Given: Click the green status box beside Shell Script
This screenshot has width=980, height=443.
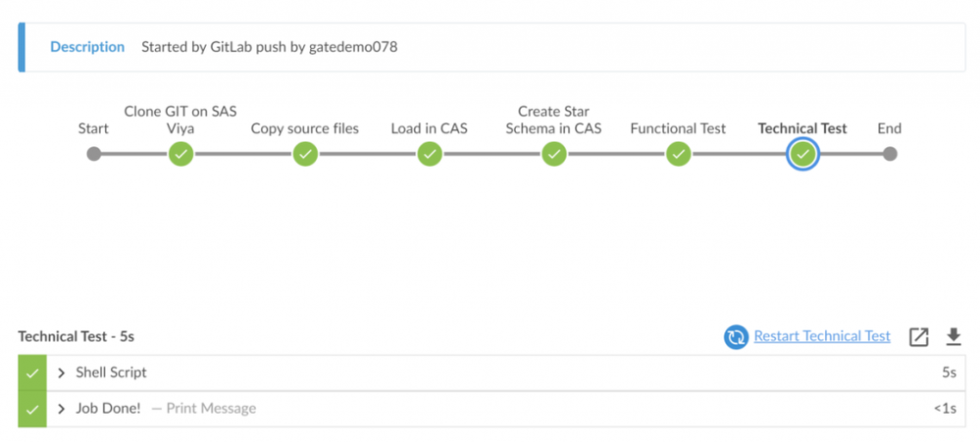Looking at the screenshot, I should click(32, 372).
